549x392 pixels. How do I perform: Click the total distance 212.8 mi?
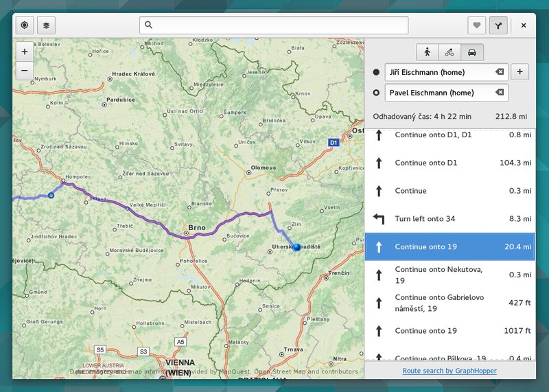[x=511, y=116]
